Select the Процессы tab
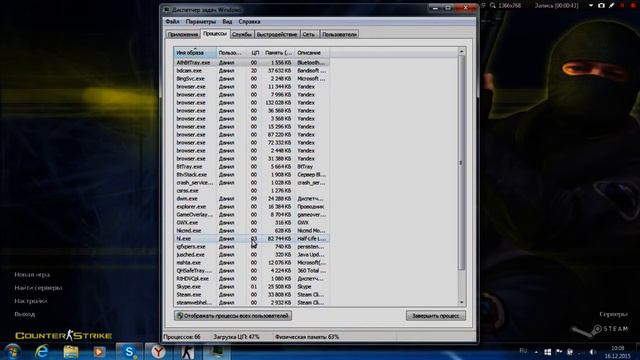 pyautogui.click(x=215, y=33)
